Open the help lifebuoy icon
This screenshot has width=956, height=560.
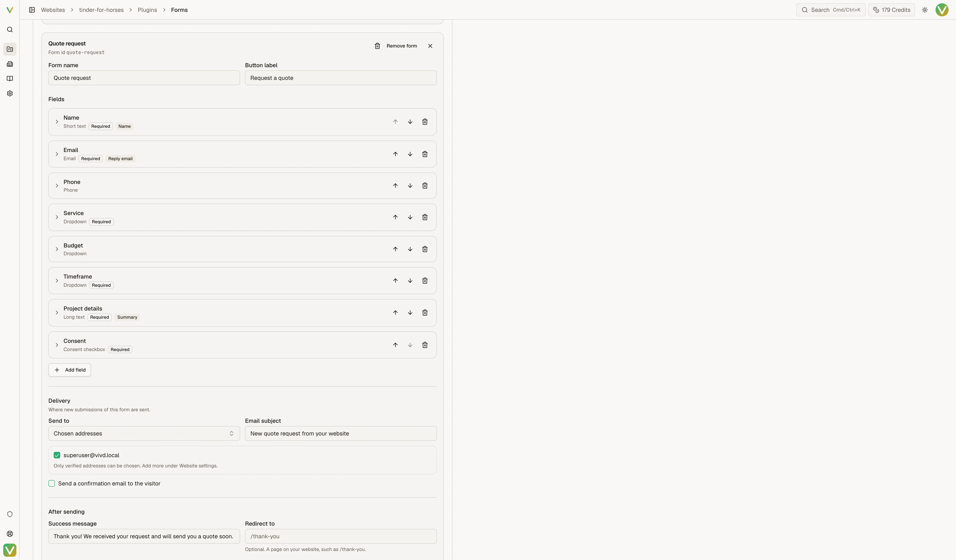click(10, 533)
